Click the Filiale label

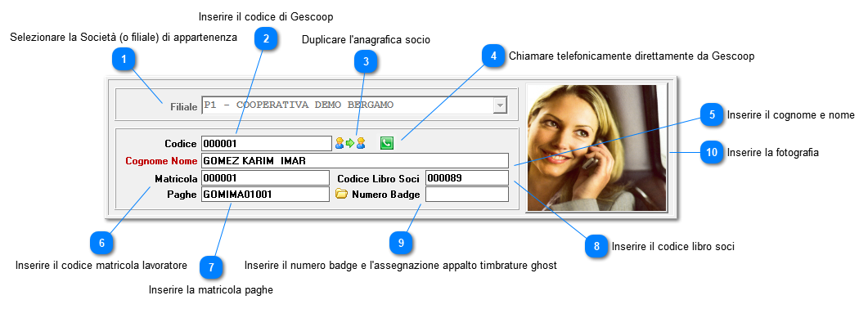click(x=183, y=107)
